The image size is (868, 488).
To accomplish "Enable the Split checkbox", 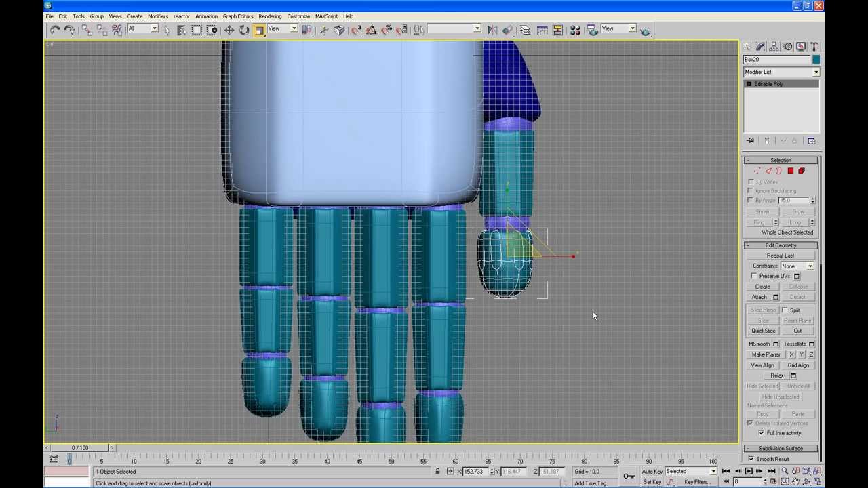I will [x=785, y=310].
